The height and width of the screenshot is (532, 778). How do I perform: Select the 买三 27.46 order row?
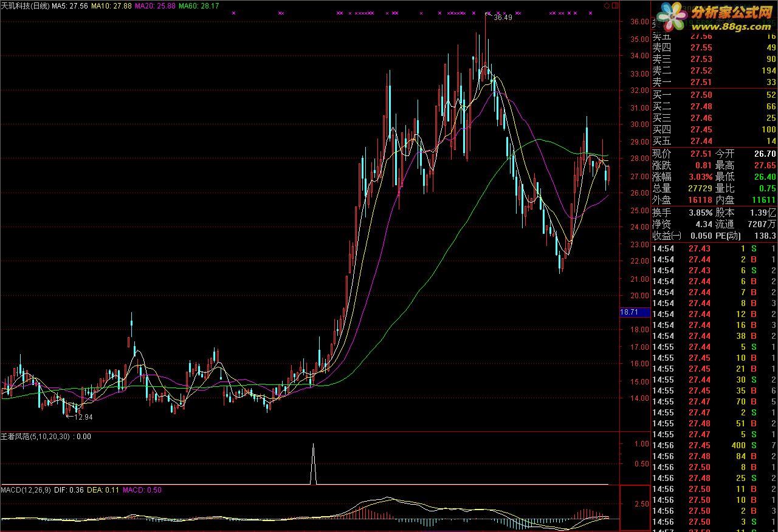point(714,118)
